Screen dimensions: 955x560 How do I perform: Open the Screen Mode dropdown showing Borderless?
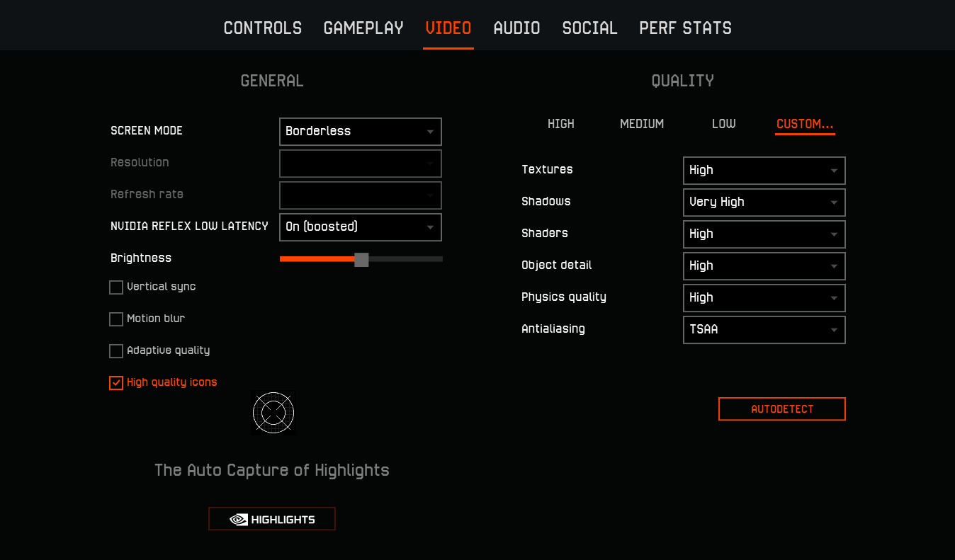click(x=361, y=132)
